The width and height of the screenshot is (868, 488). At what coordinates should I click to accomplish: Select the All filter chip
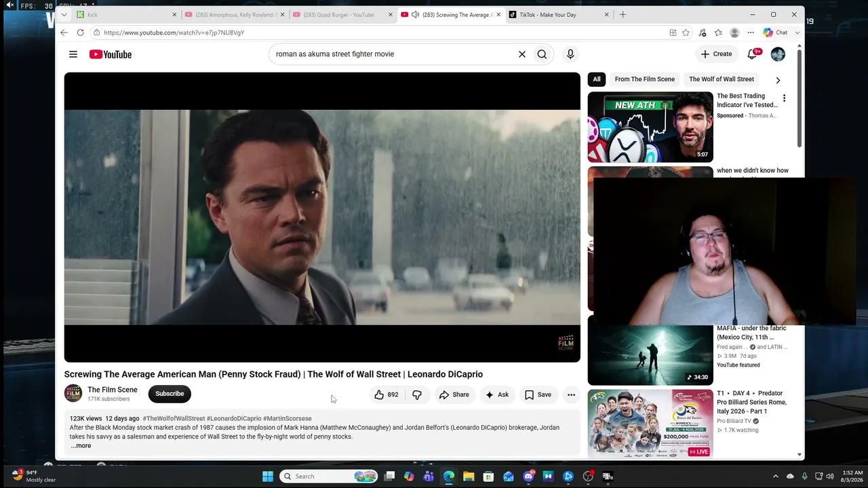point(597,79)
